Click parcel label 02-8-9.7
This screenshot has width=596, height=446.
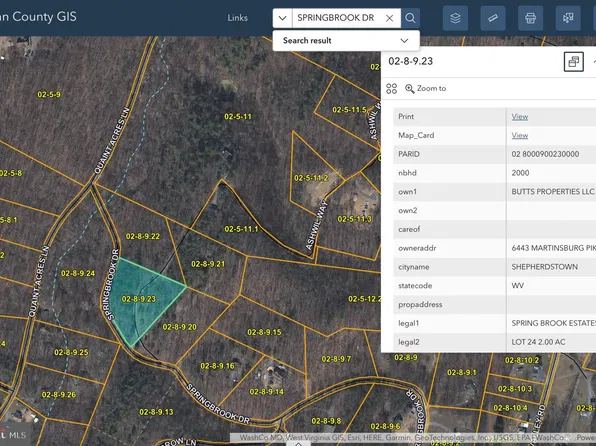point(336,359)
